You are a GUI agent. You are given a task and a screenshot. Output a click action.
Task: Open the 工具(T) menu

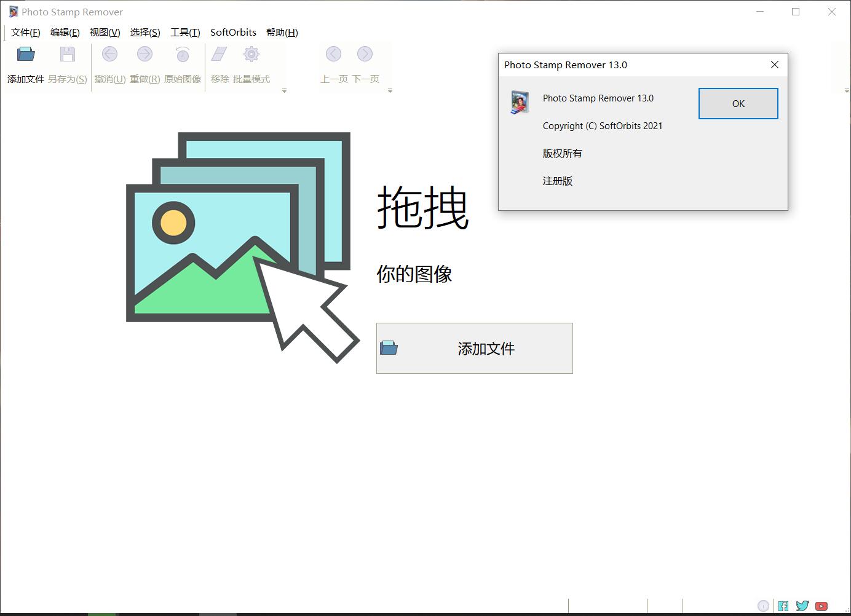[x=185, y=33]
